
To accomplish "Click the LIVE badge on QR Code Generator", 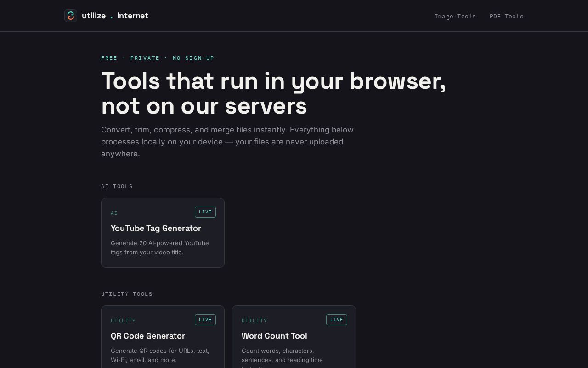I will [x=205, y=320].
